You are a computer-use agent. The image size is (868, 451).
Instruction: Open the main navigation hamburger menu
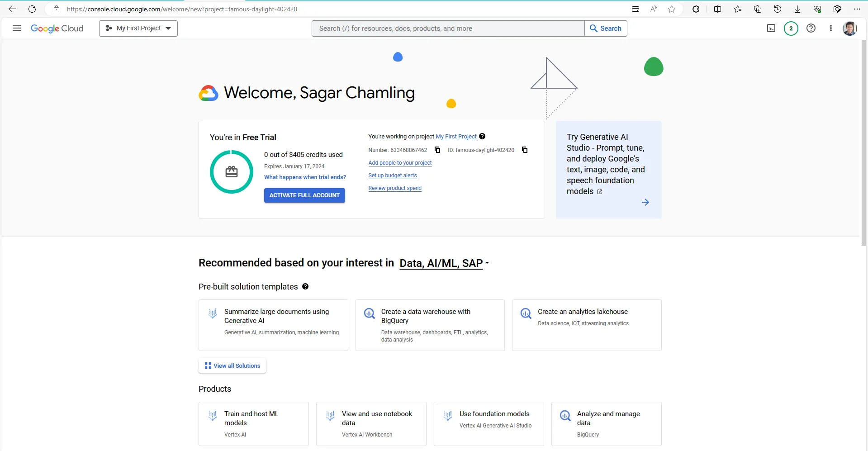17,28
